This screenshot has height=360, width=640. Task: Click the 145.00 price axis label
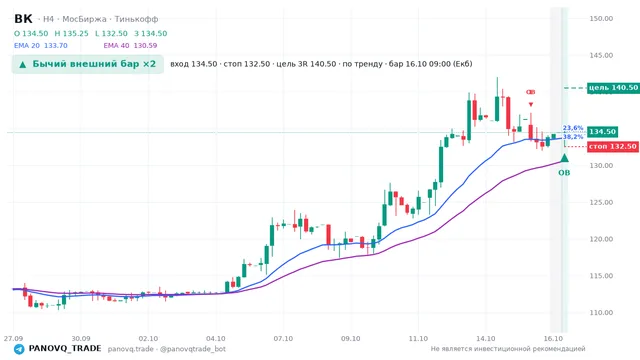pyautogui.click(x=601, y=56)
